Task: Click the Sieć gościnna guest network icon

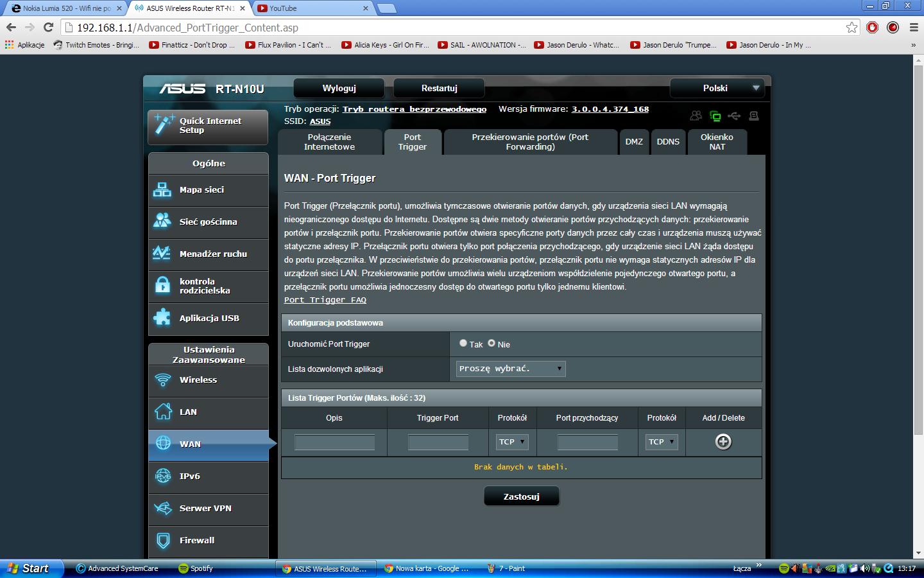Action: pyautogui.click(x=162, y=221)
